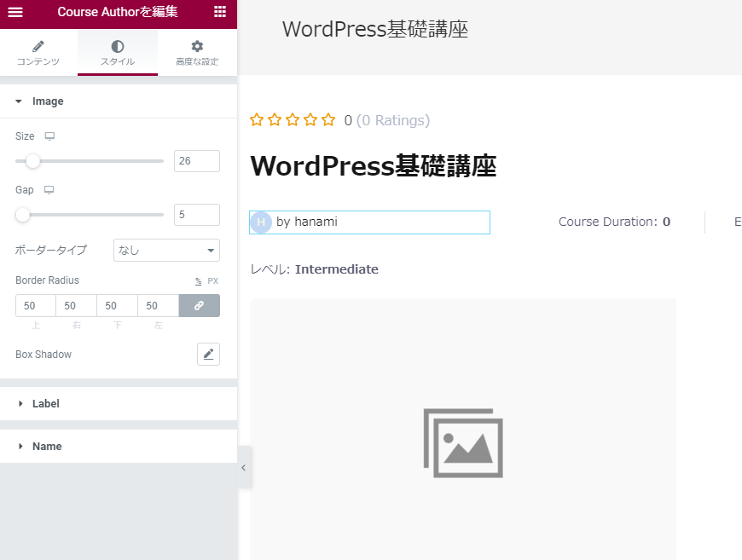This screenshot has width=742, height=560.
Task: Switch to the 高度な設定 tab
Action: (x=197, y=53)
